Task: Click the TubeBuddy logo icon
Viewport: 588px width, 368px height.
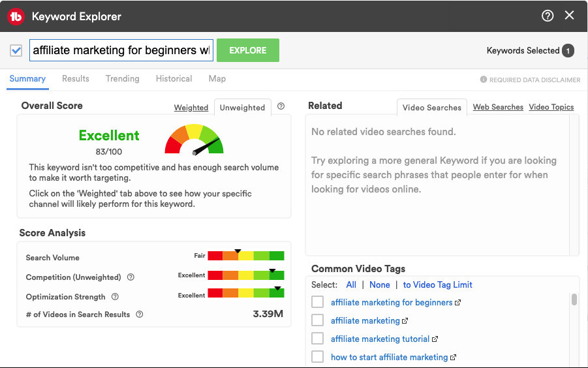Action: 16,16
